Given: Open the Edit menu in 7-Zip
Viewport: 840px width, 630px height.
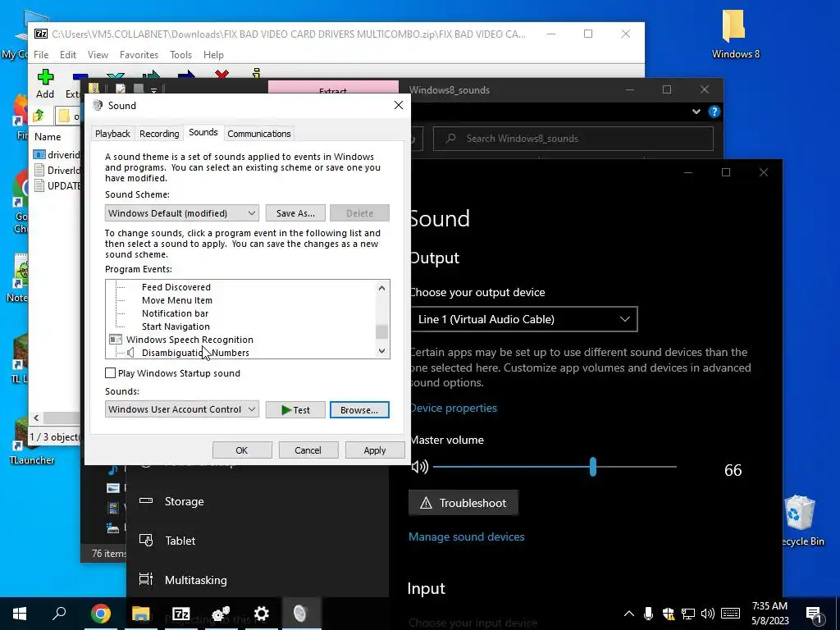Looking at the screenshot, I should 67,55.
